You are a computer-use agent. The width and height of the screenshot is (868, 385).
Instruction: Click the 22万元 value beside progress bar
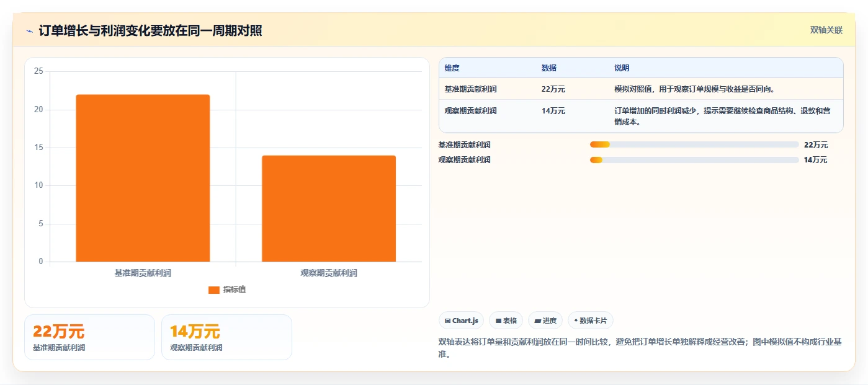tap(816, 145)
